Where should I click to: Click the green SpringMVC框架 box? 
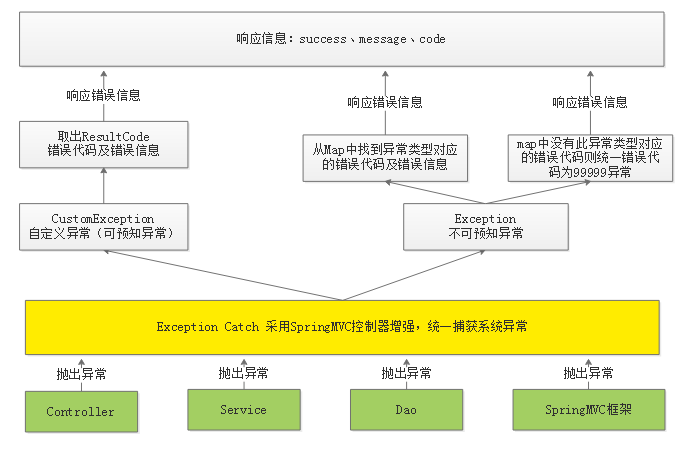click(587, 411)
